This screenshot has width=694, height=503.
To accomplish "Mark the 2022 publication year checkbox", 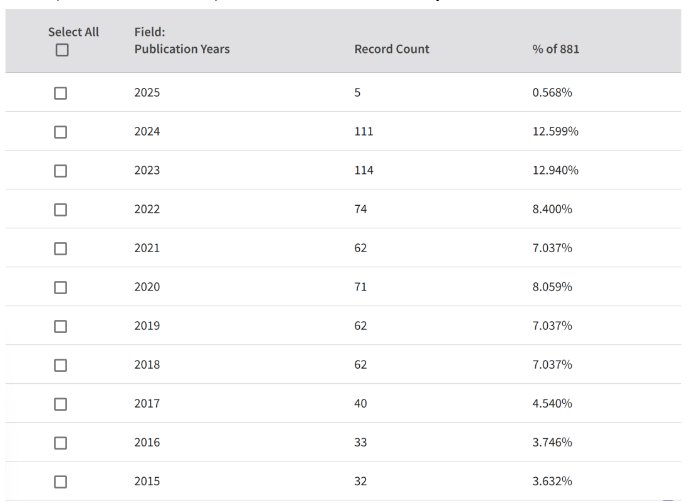I will click(x=61, y=210).
